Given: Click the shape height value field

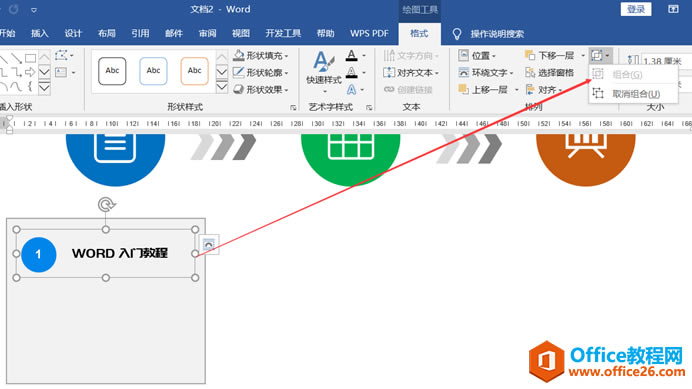Looking at the screenshot, I should click(x=665, y=61).
